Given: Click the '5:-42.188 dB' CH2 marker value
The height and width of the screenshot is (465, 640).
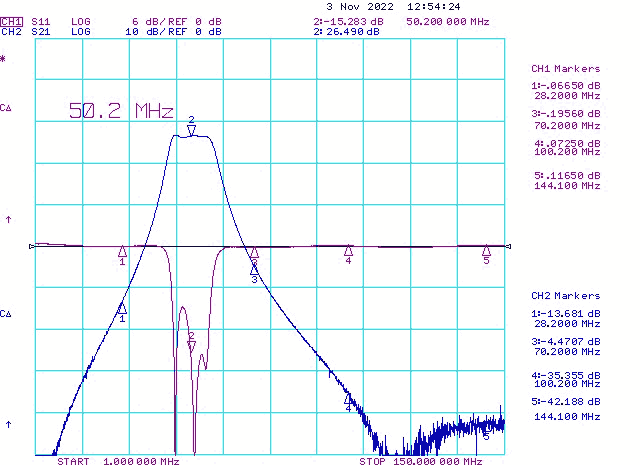Looking at the screenshot, I should point(566,402).
